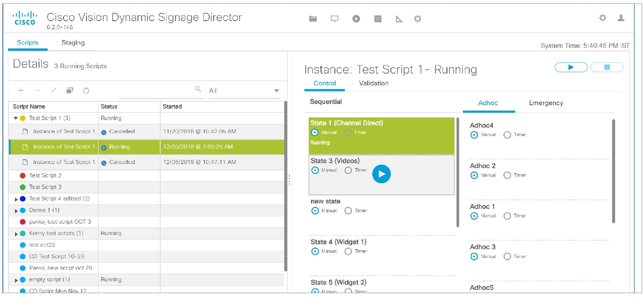Screen dimensions: 644x299
Task: Select Timer for State 1 (Channel Direct)
Action: click(348, 132)
